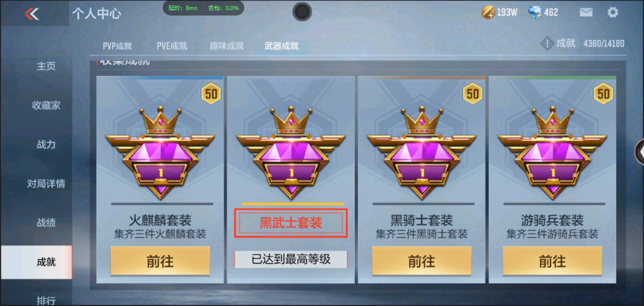644x306 pixels.
Task: Click the 50 points hexagon on 游骑兵套装
Action: click(603, 94)
